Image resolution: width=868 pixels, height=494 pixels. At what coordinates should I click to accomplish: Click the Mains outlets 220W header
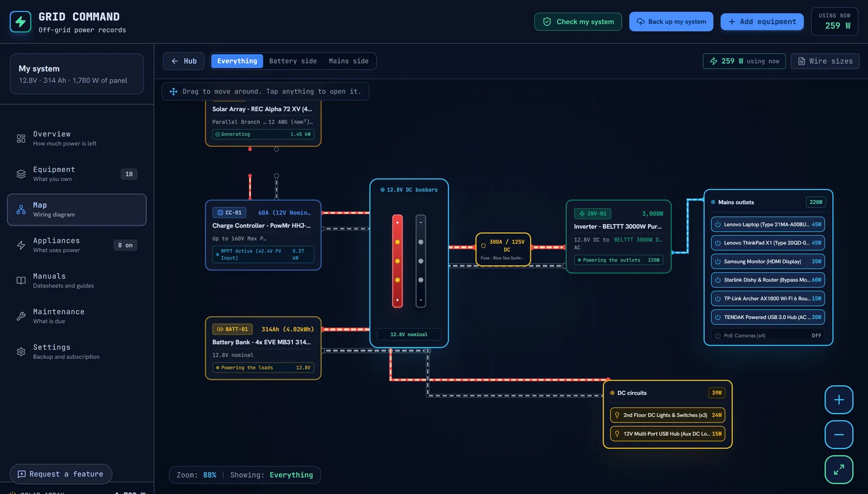point(768,202)
